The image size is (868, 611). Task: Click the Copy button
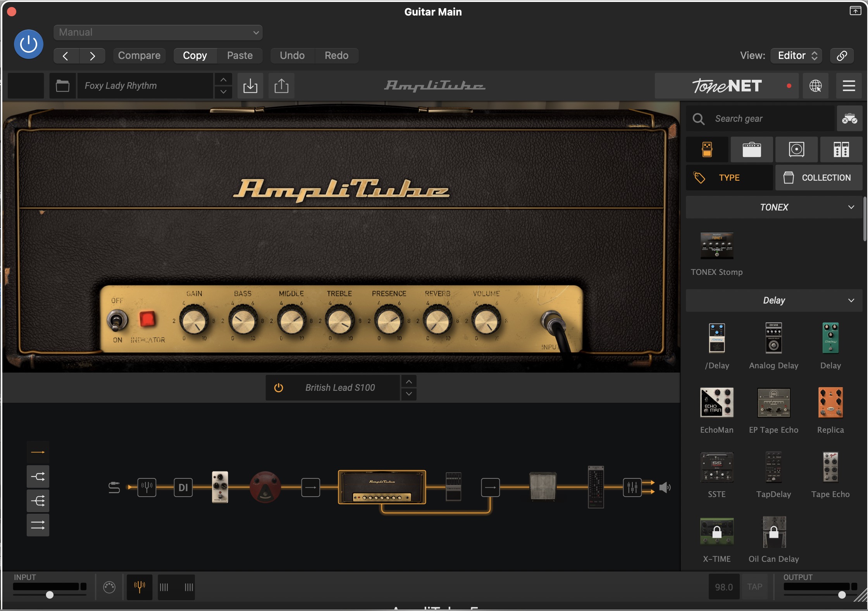click(195, 55)
